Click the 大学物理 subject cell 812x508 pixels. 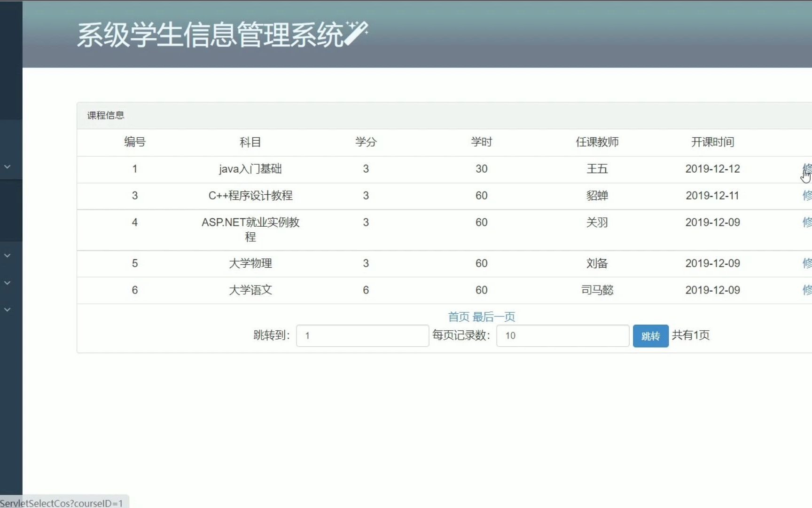coord(250,263)
